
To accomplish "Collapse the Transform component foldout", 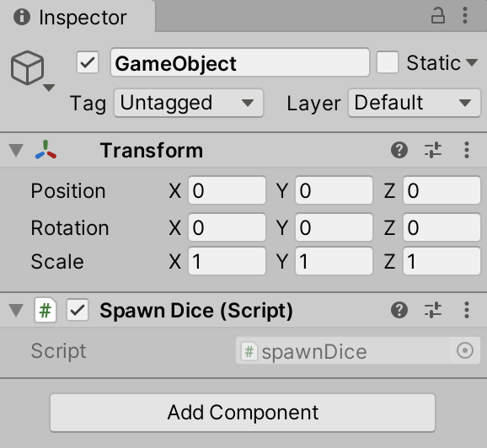I will (x=16, y=150).
